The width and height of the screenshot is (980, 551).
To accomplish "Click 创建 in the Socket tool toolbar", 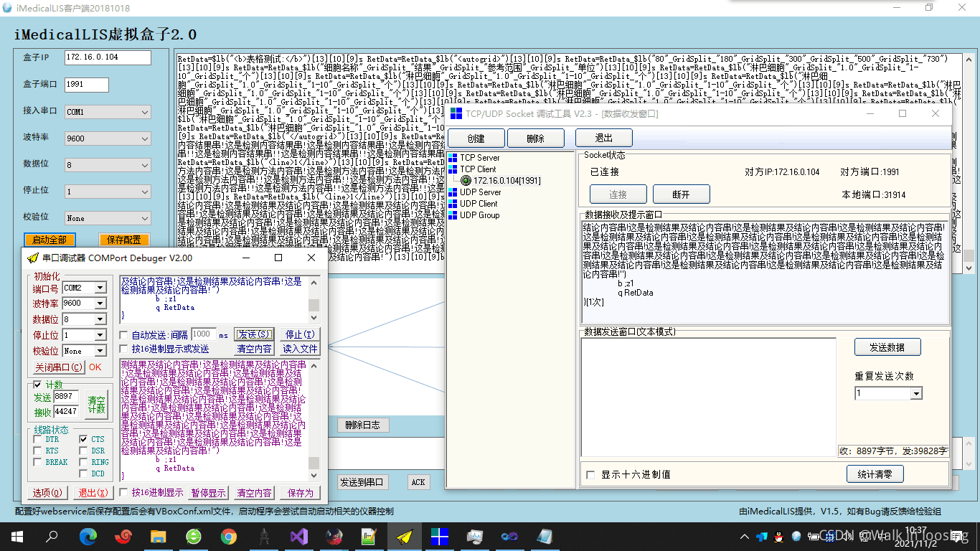I will click(476, 138).
